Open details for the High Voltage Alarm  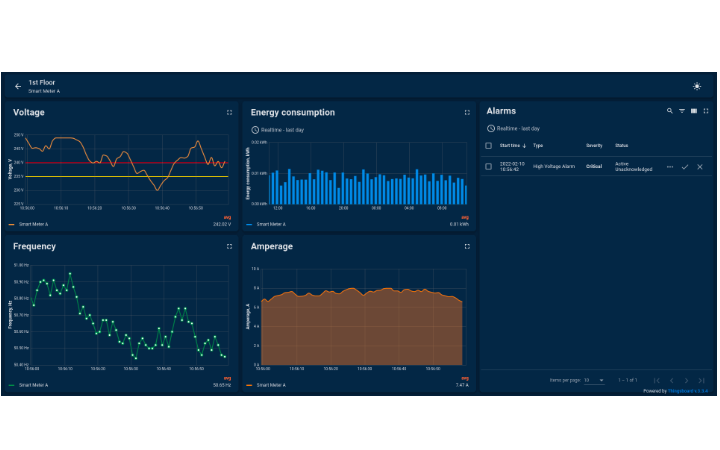click(670, 167)
